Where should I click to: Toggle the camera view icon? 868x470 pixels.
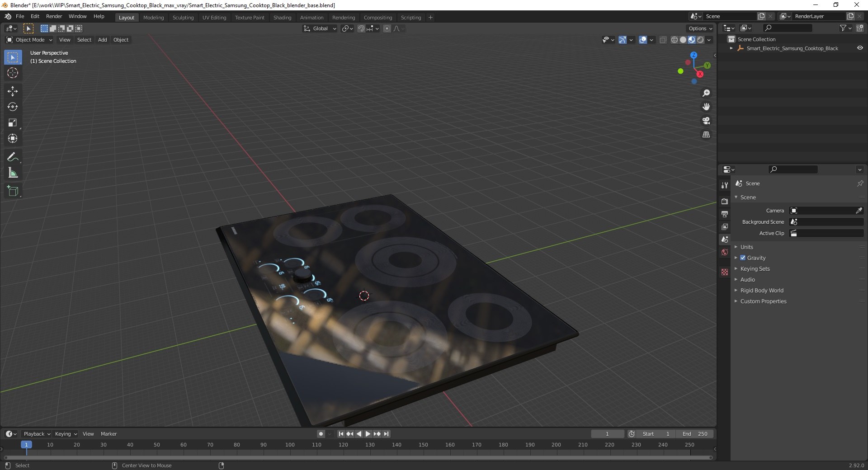click(706, 121)
